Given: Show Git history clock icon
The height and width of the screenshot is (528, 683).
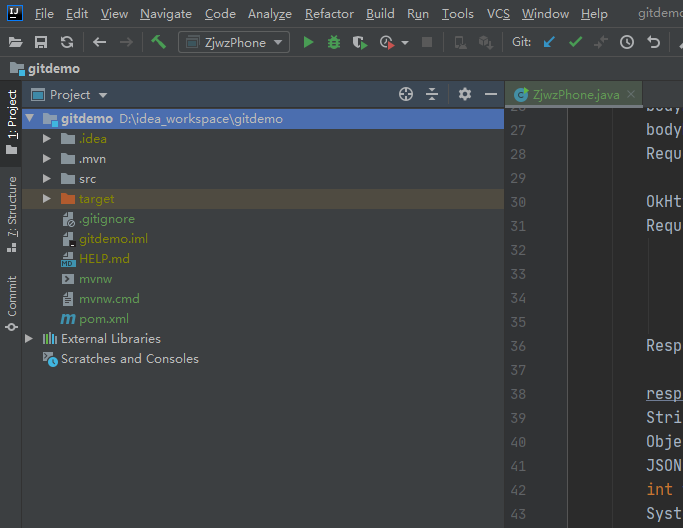Looking at the screenshot, I should click(x=627, y=42).
